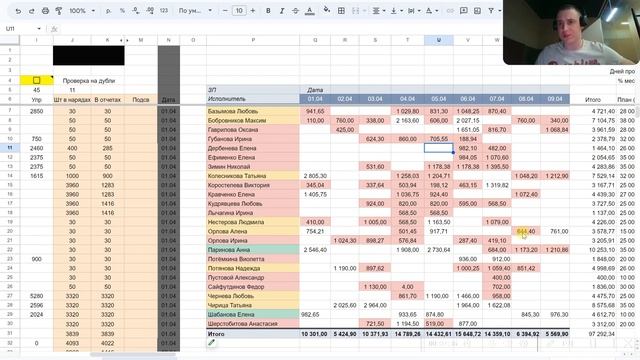This screenshot has height=360, width=640.
Task: Click the name 'Паринова Анна'
Action: pyautogui.click(x=229, y=250)
